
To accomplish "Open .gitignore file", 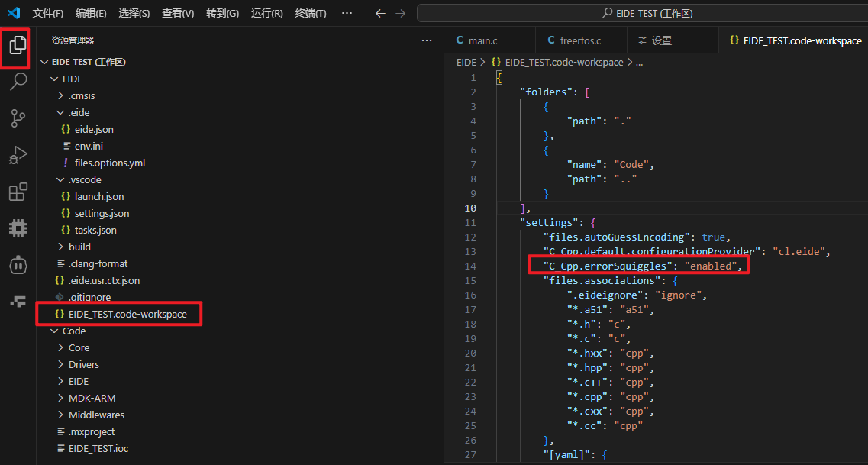I will (89, 297).
